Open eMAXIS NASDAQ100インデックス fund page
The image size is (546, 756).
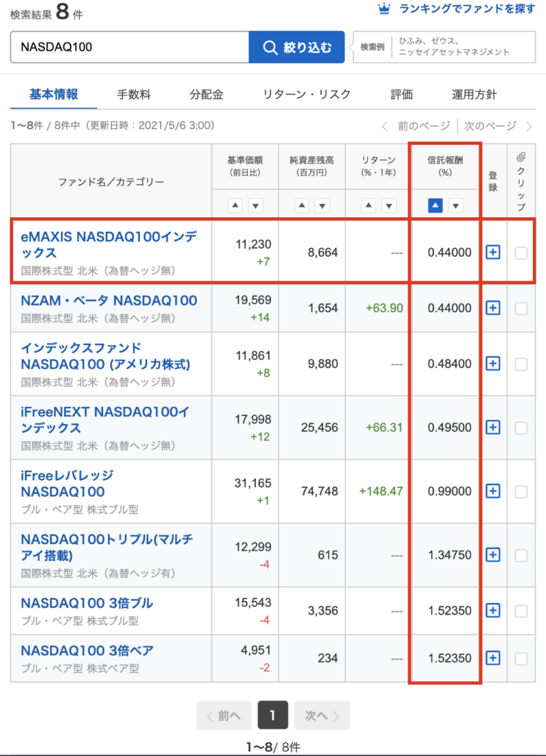[109, 244]
